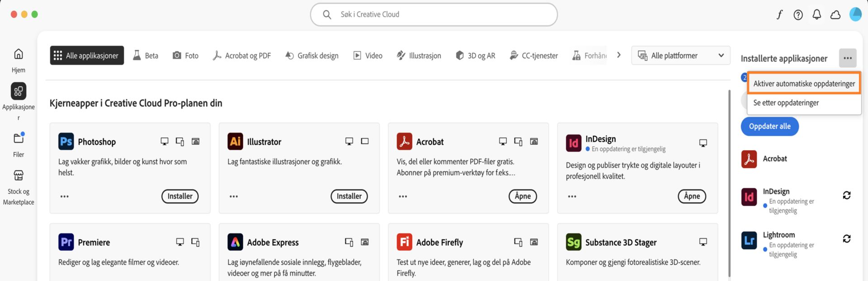Click the Oppdater alle button

click(769, 126)
